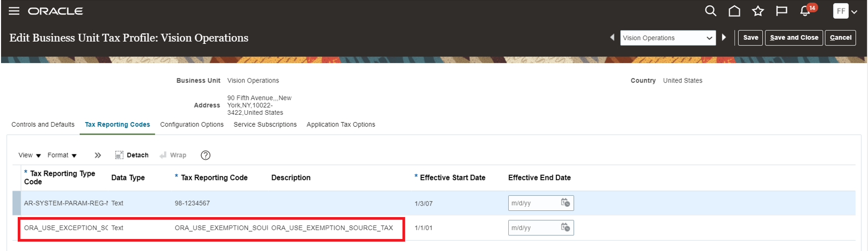Click Detach table icon
This screenshot has height=251, width=868.
point(132,155)
